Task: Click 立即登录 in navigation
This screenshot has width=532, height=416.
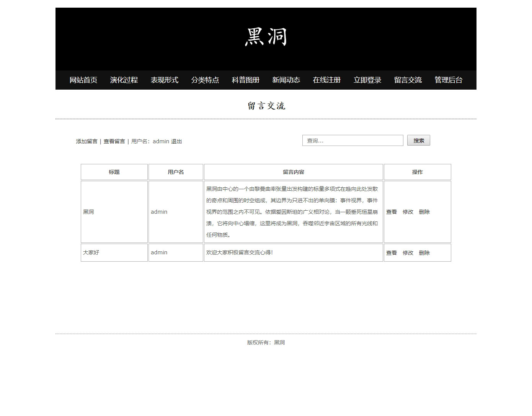Action: click(x=367, y=80)
